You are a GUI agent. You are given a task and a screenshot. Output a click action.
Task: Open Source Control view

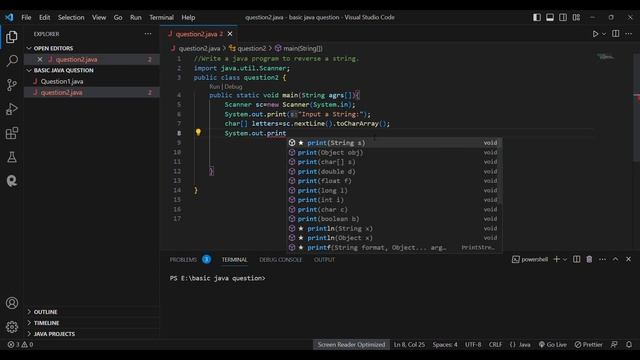coord(12,85)
